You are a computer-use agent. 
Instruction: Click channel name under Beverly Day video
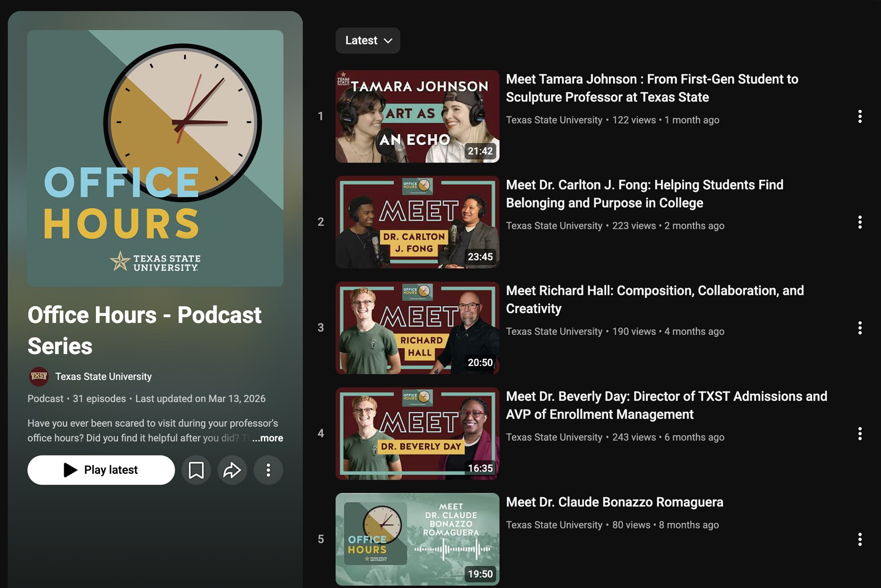(x=554, y=437)
